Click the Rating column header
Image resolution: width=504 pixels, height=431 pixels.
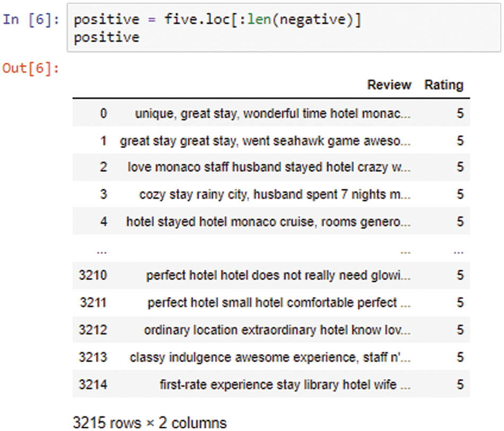click(444, 85)
